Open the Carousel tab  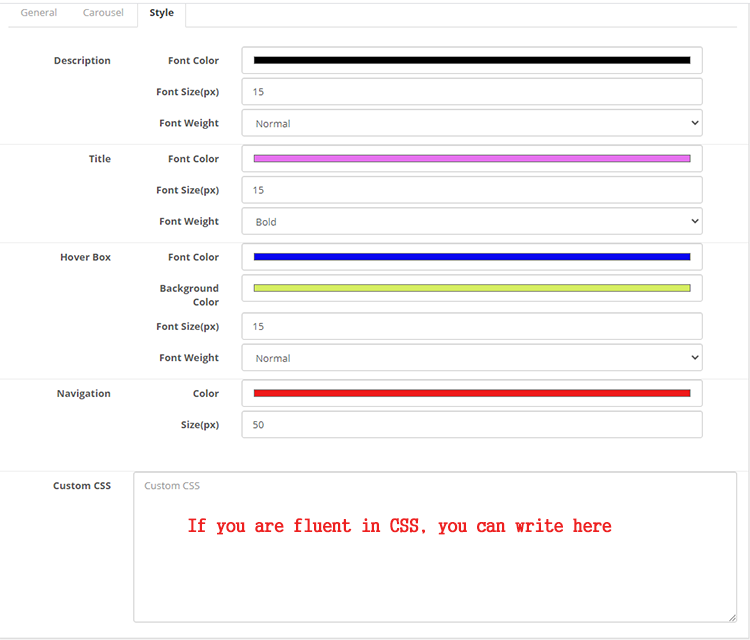coord(103,13)
